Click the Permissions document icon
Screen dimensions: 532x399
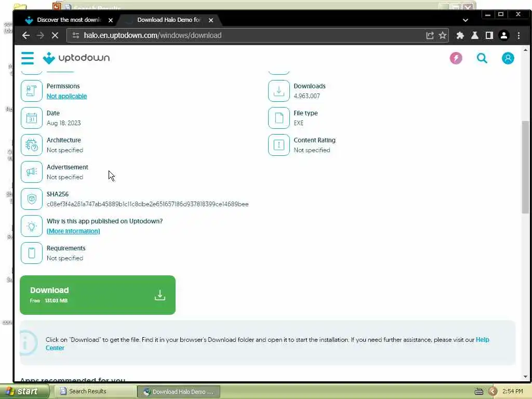coord(32,91)
